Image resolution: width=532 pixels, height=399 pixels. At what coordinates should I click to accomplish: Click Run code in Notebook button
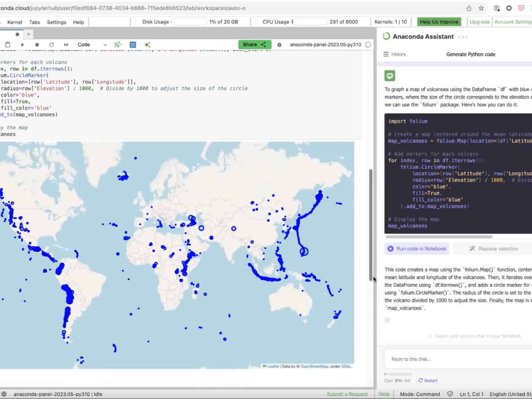[x=417, y=249]
